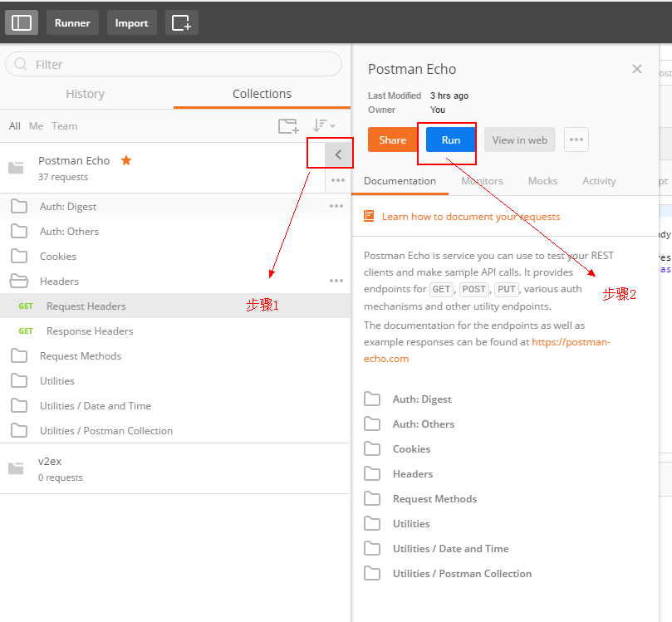Expand the Cookies folder in sidebar
Viewport: 672px width, 622px height.
175,256
